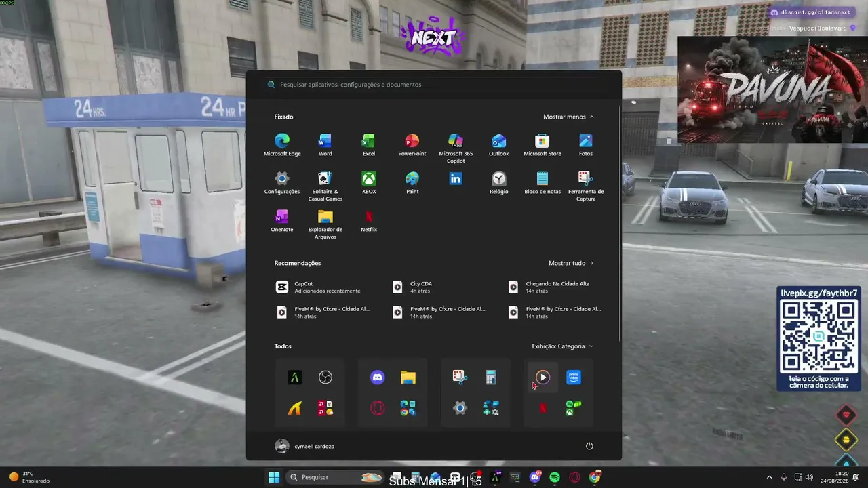Launch Media Player in the Todos grid
The image size is (868, 488).
(542, 378)
